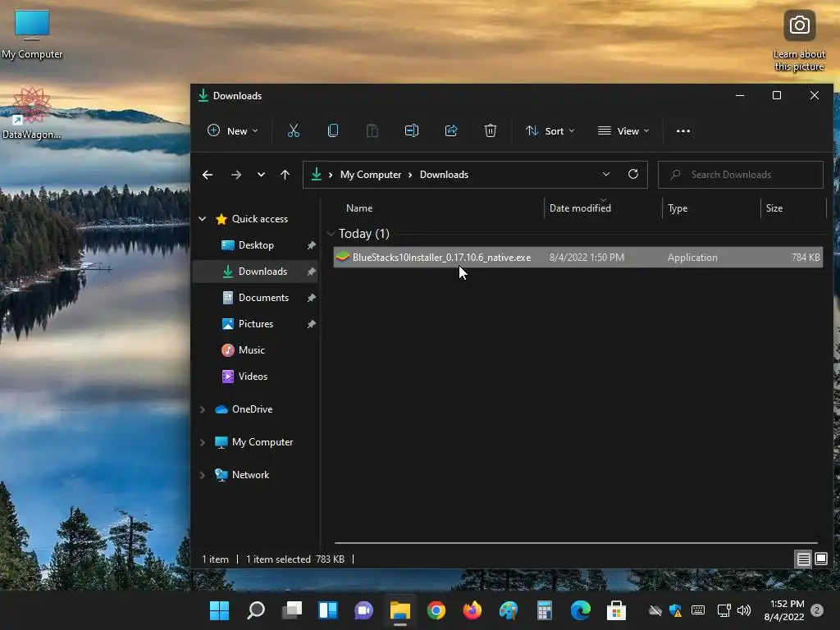Image resolution: width=840 pixels, height=630 pixels.
Task: Expand the OneDrive tree node
Action: pyautogui.click(x=203, y=409)
